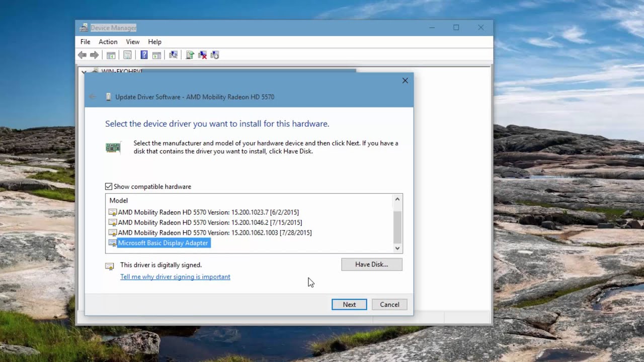
Task: Uncheck Show compatible hardware checkbox
Action: [x=109, y=187]
